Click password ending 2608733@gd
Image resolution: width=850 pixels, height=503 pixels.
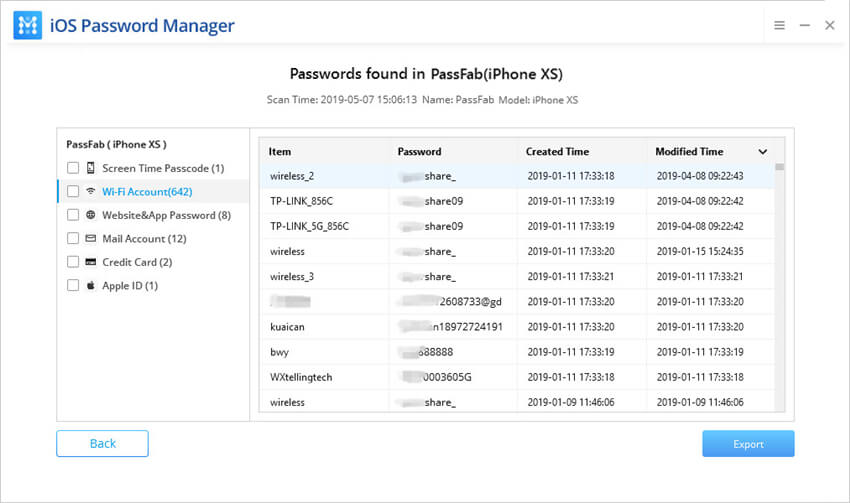pos(450,301)
